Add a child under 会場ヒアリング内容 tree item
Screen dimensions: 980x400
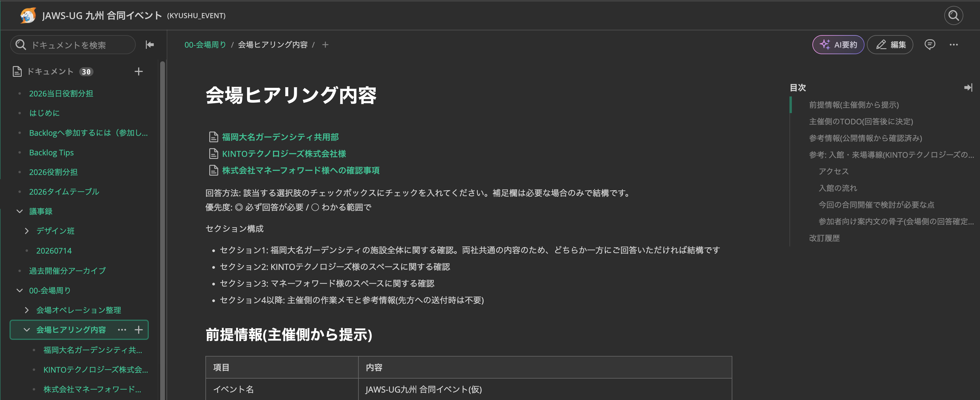pyautogui.click(x=139, y=330)
